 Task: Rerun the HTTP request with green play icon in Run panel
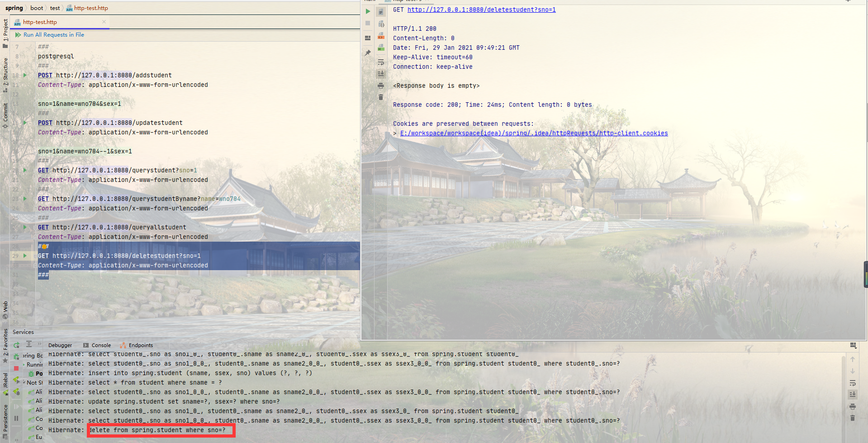(x=368, y=11)
